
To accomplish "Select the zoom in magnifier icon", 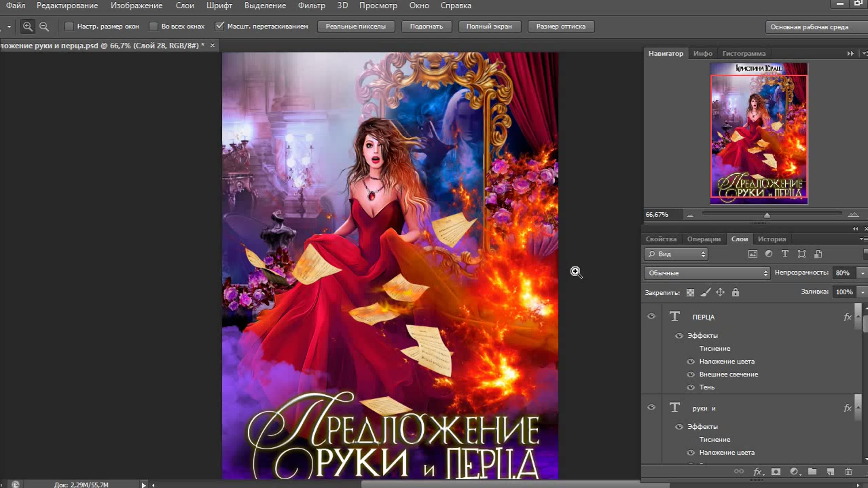I will tap(28, 26).
